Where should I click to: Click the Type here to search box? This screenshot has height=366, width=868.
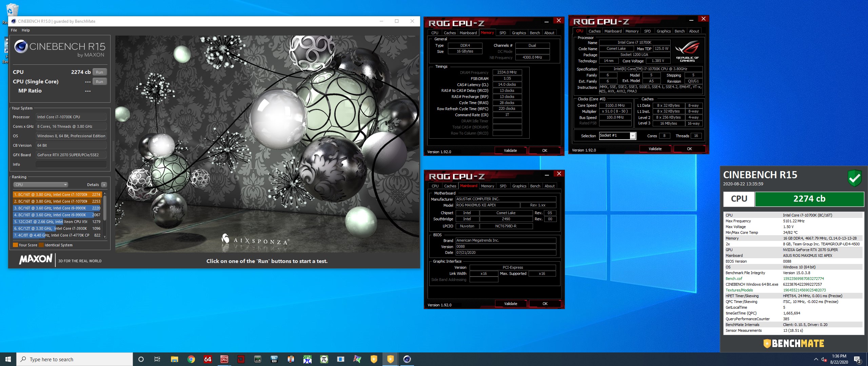click(x=75, y=359)
